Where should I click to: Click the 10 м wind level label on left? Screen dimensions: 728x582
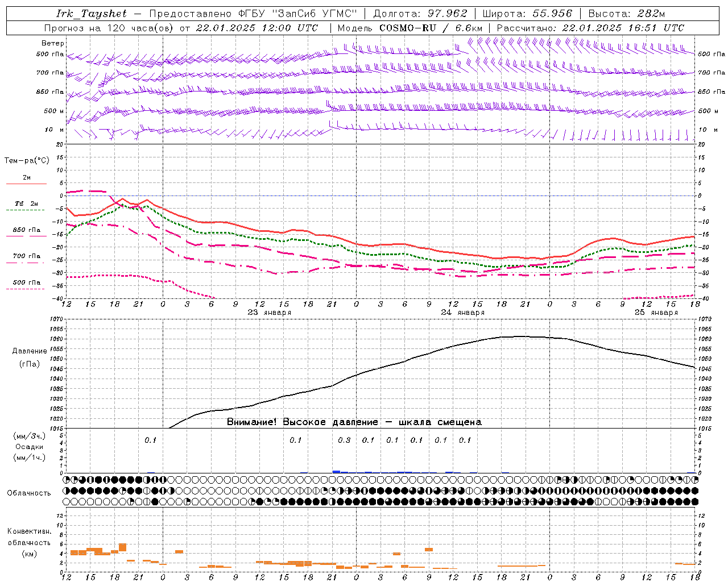pos(54,130)
